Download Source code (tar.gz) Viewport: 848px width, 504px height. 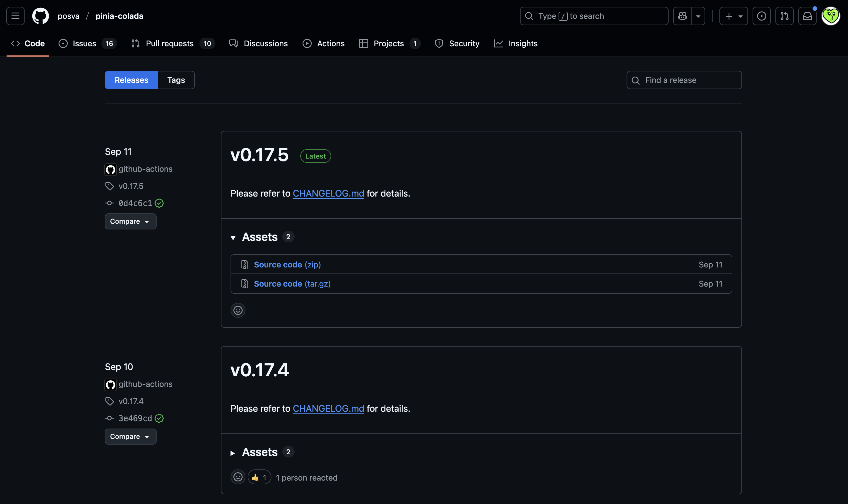292,284
